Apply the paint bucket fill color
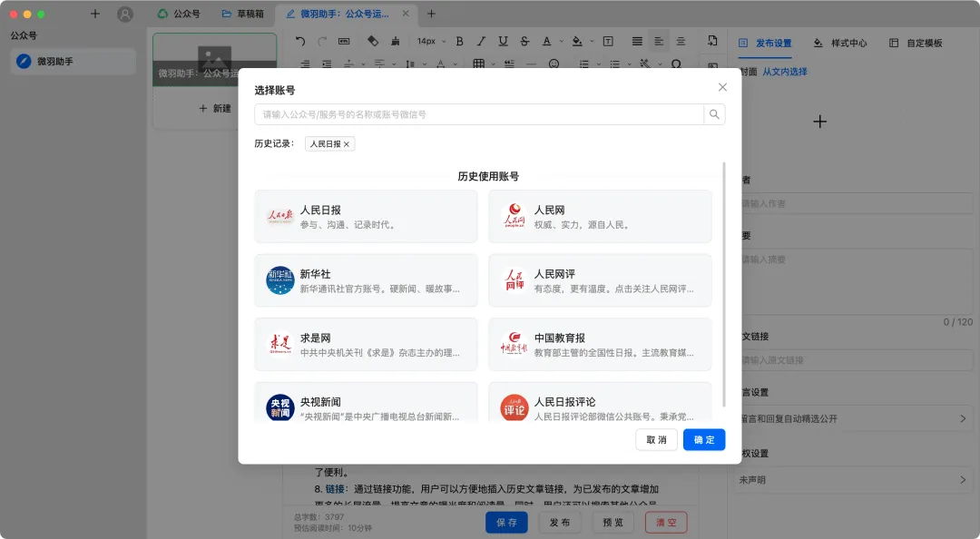980x539 pixels. [x=577, y=41]
